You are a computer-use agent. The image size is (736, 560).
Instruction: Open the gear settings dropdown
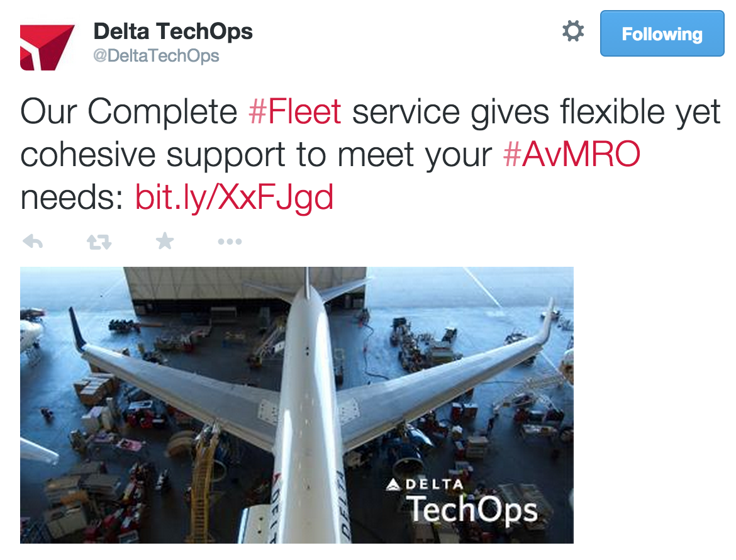tap(572, 31)
